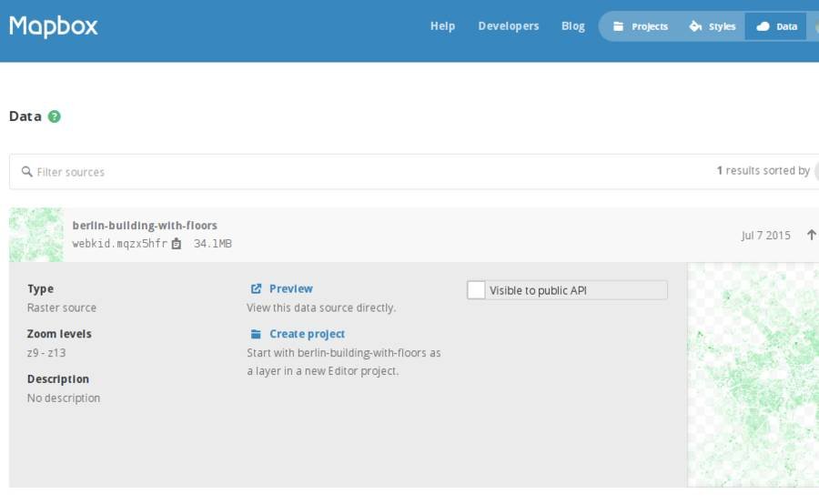Image resolution: width=819 pixels, height=504 pixels.
Task: Switch to the Data tab
Action: click(776, 26)
